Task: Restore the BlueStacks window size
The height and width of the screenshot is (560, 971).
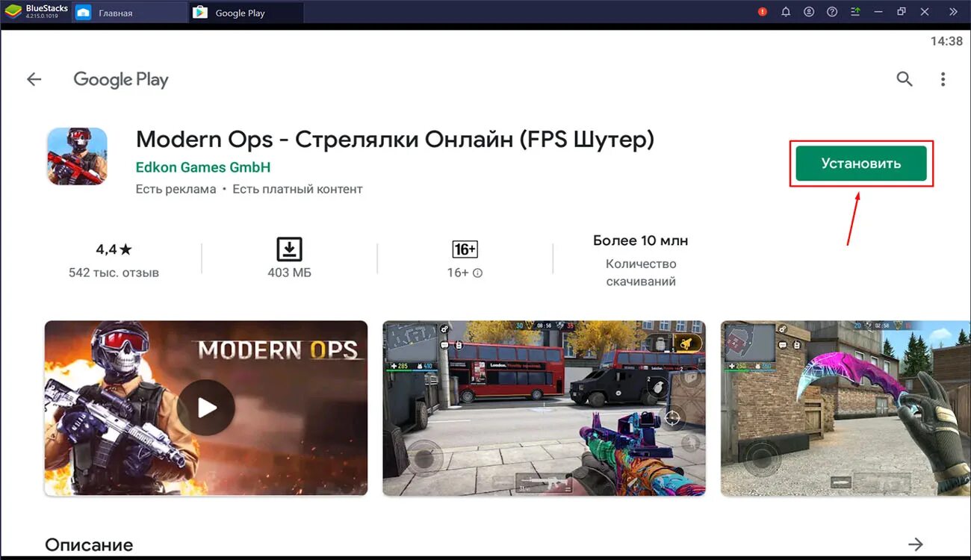Action: 902,12
